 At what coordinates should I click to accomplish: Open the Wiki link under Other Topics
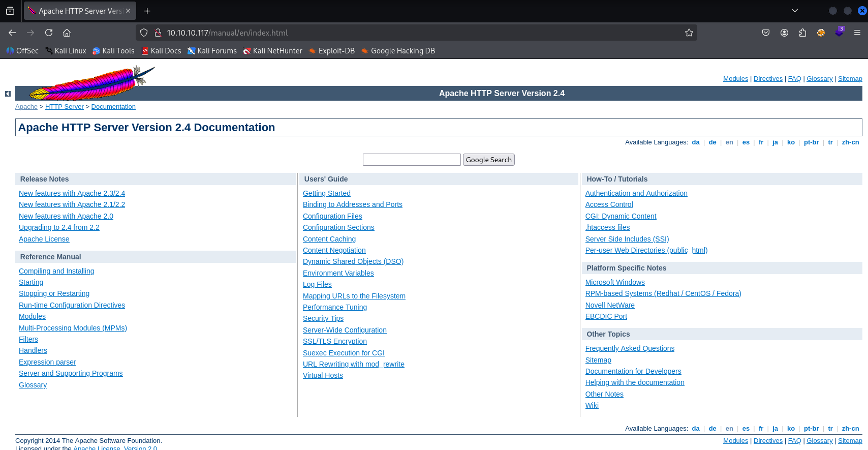pyautogui.click(x=592, y=405)
